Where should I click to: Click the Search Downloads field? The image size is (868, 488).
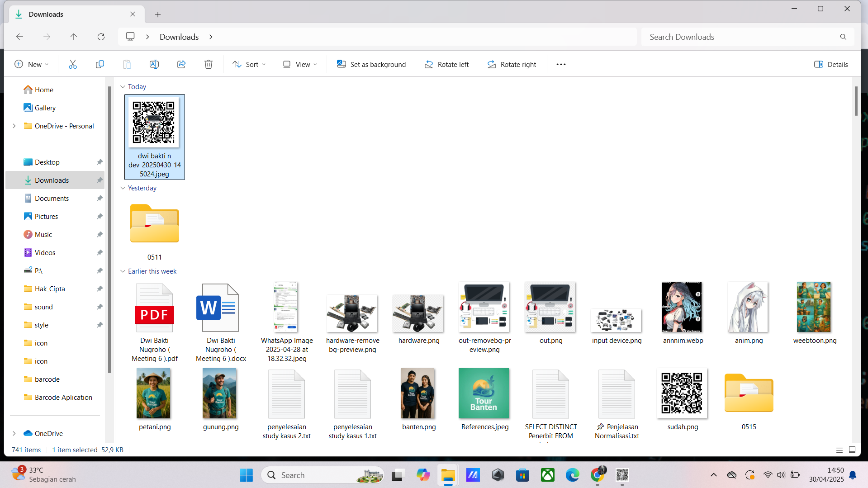tap(742, 37)
